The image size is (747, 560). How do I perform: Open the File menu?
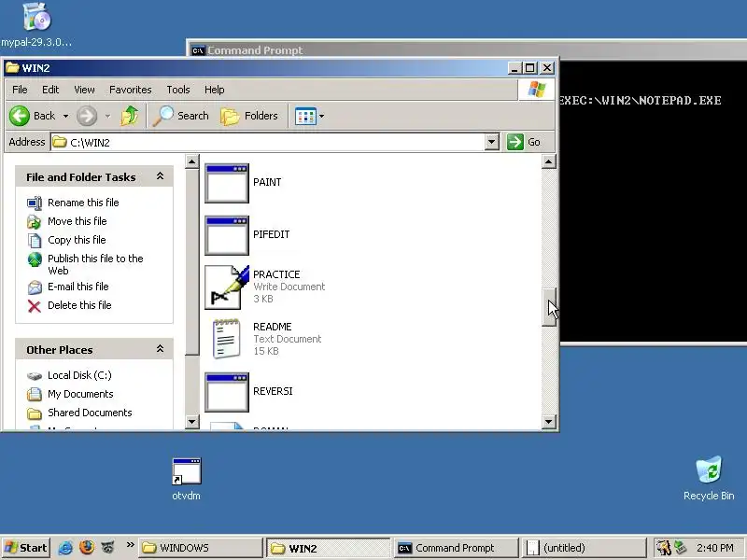click(x=20, y=90)
